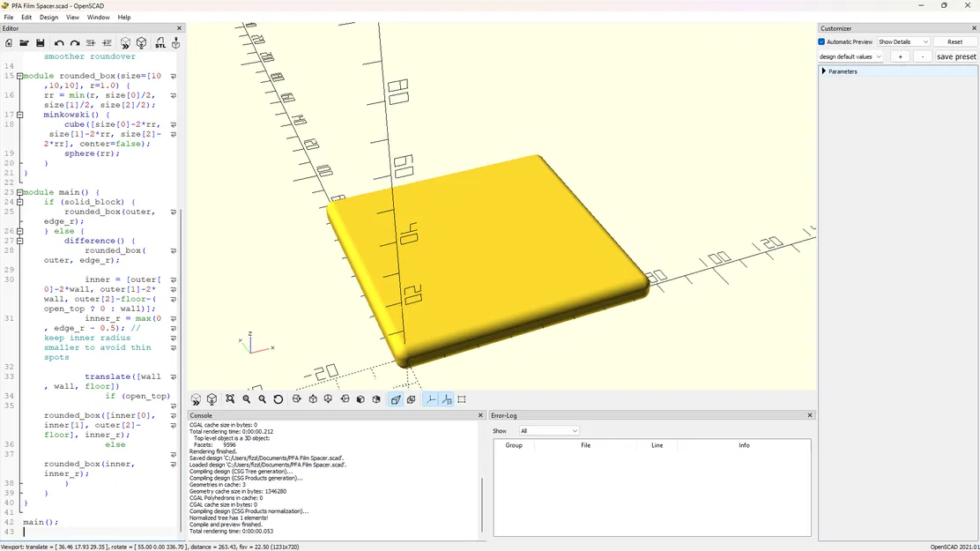Switch to the Bottom view
Viewport: 980px width, 551px height.
click(328, 399)
